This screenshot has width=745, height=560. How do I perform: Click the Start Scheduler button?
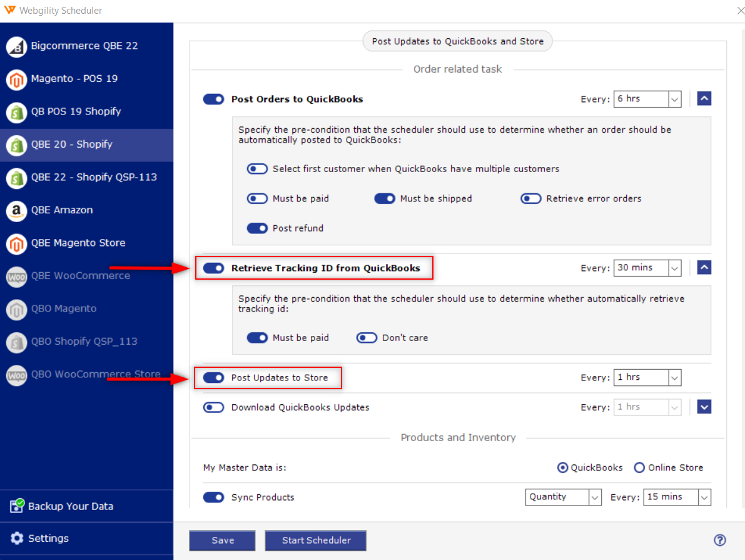[316, 541]
